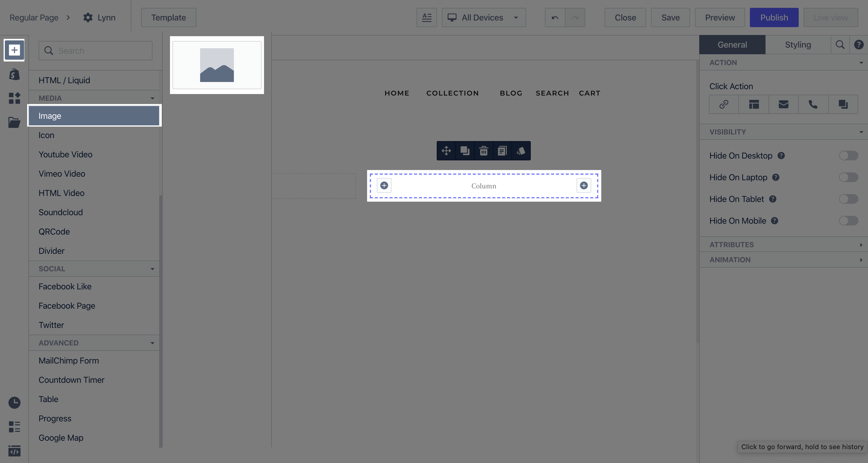Select the image element thumbnail
This screenshot has height=463, width=868.
217,65
